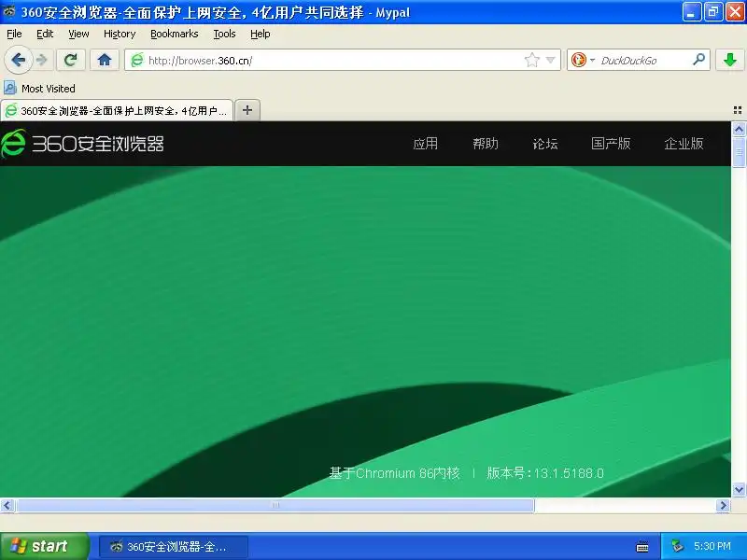Open the 应用 page navigation link
The width and height of the screenshot is (747, 560).
click(x=426, y=144)
